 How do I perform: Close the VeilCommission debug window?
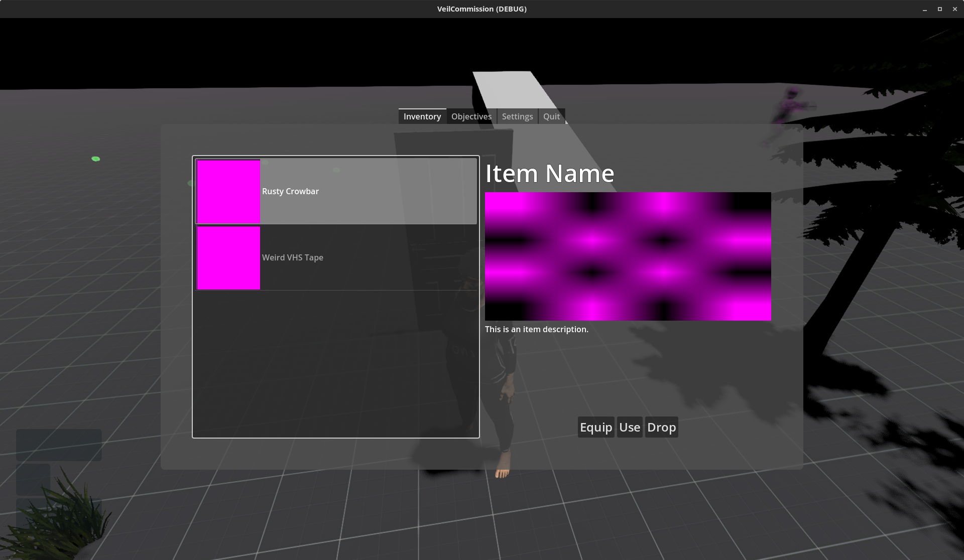pyautogui.click(x=954, y=9)
